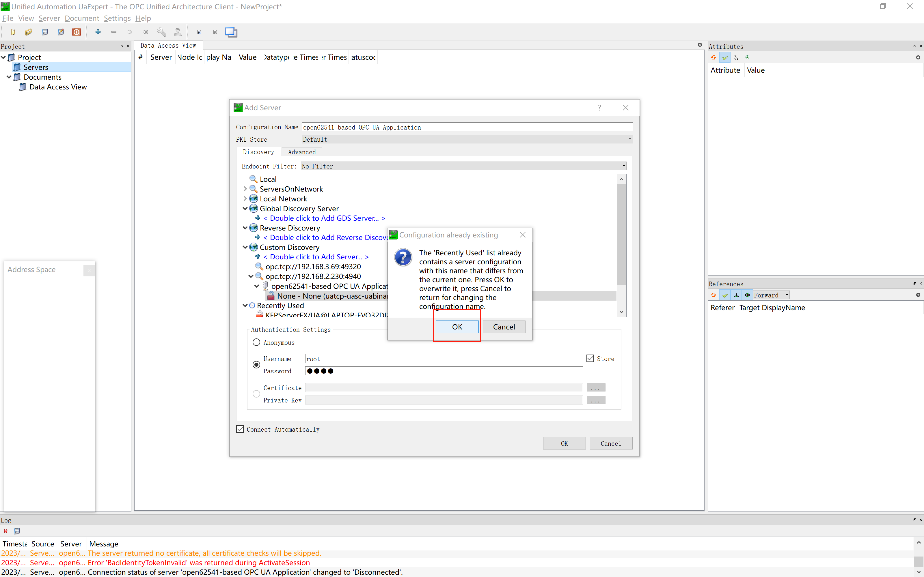
Task: Click the New Project toolbar icon
Action: [13, 32]
